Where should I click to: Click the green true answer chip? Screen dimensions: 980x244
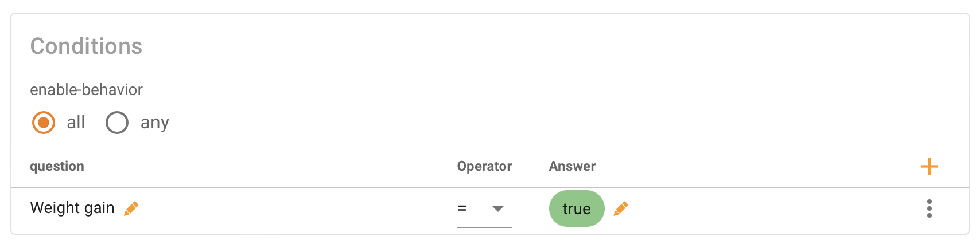pos(576,209)
